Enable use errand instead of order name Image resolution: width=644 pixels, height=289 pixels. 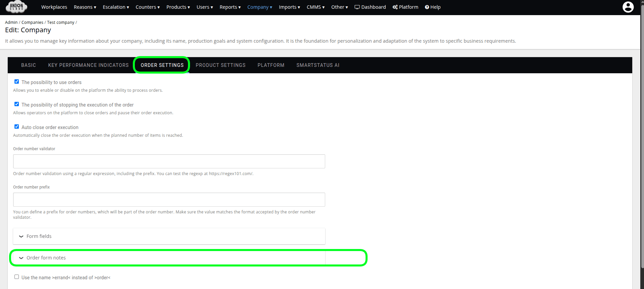(16, 277)
